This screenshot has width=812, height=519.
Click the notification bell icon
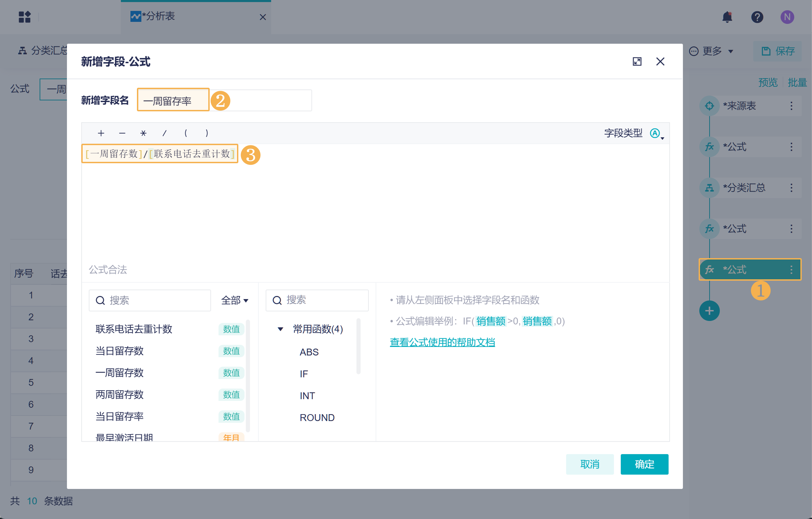727,17
